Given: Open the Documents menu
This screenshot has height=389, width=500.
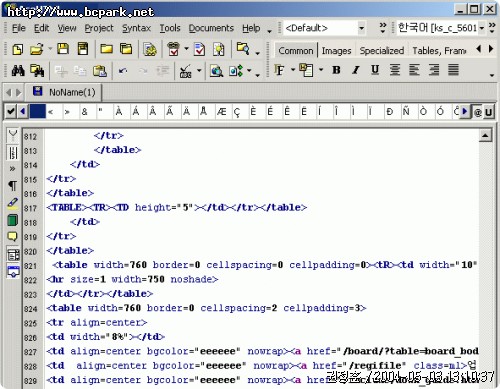Looking at the screenshot, I should pos(211,28).
